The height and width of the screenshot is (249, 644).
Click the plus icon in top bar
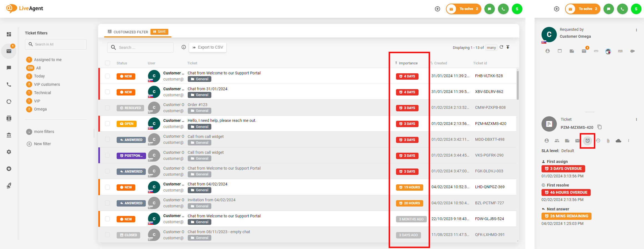437,9
